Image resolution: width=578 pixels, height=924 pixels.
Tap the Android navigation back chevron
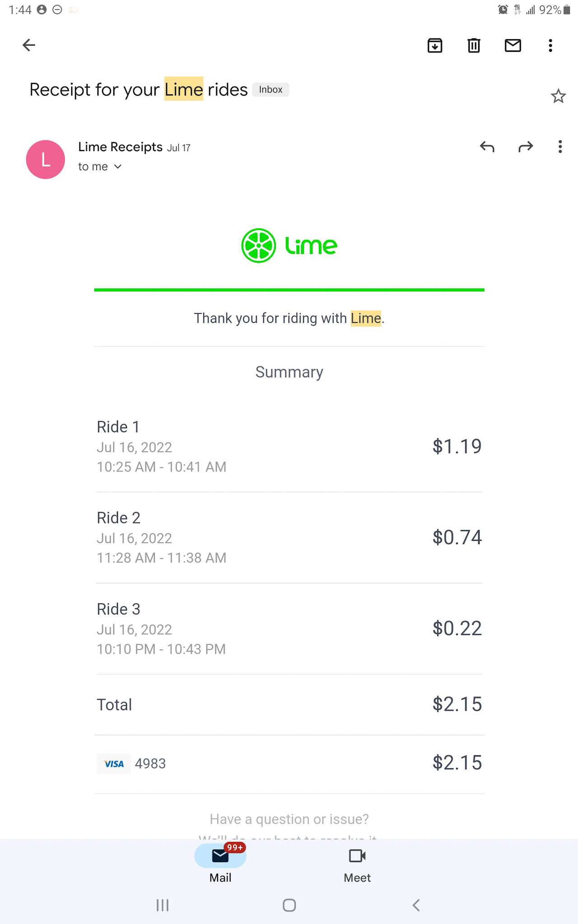(416, 905)
